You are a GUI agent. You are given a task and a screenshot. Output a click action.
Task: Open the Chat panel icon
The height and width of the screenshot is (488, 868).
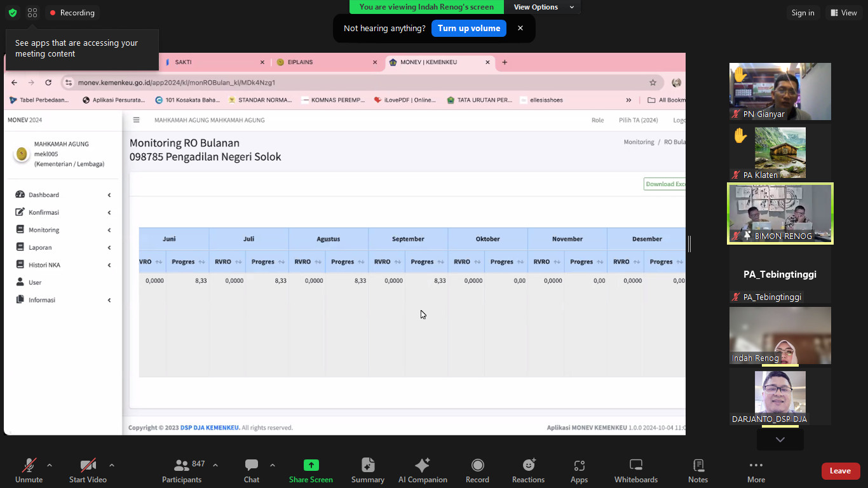[x=252, y=466]
